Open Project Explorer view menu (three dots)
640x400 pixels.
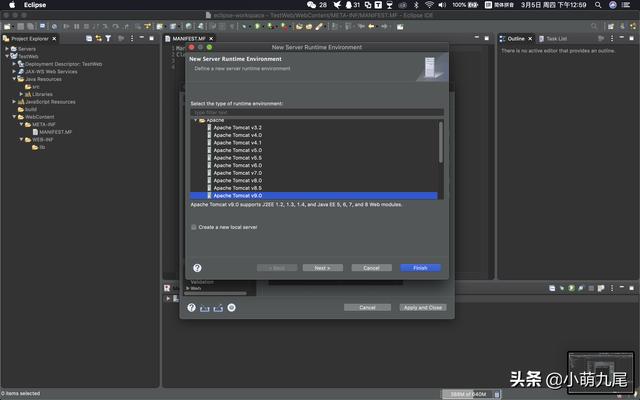(132, 38)
